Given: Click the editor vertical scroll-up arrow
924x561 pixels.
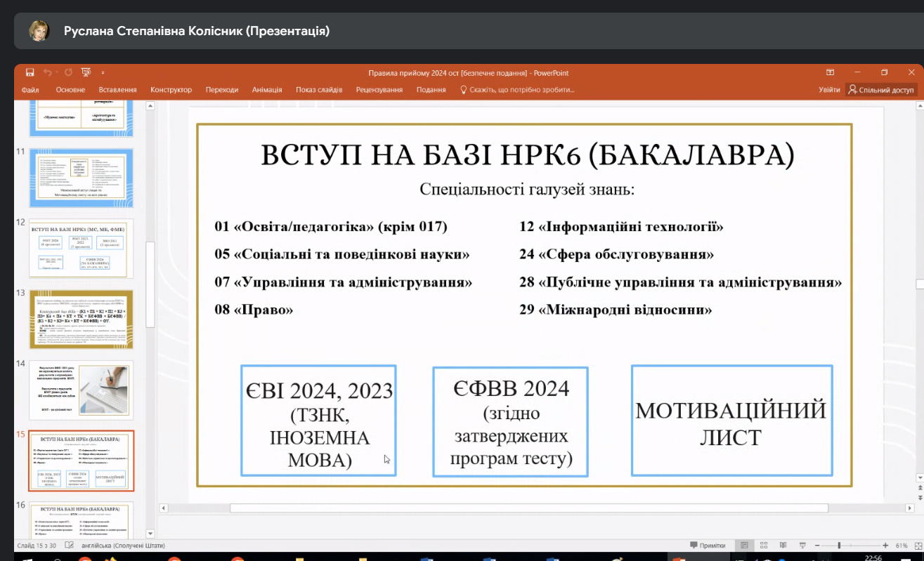Looking at the screenshot, I should tap(920, 107).
